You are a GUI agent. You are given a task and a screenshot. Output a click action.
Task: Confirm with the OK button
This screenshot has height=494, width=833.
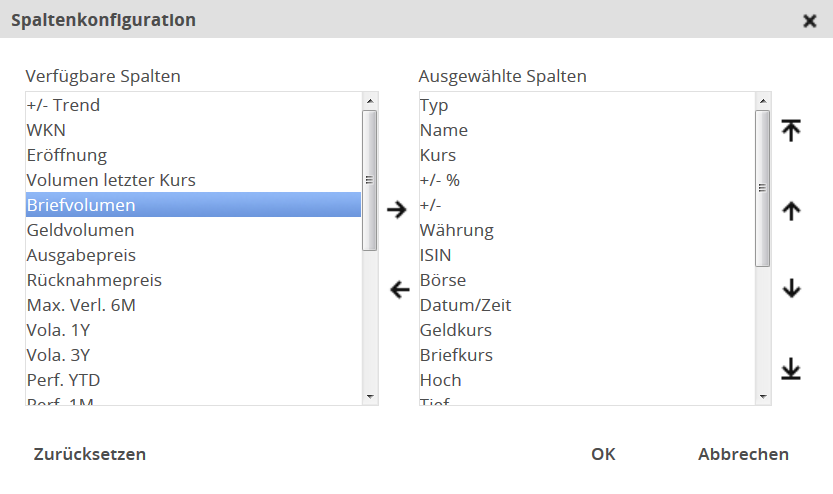[x=603, y=454]
